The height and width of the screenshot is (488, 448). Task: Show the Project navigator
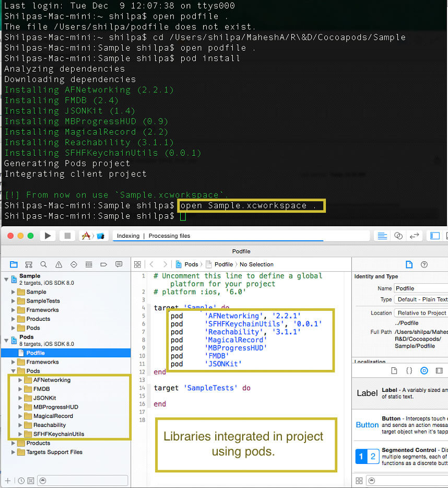(14, 264)
